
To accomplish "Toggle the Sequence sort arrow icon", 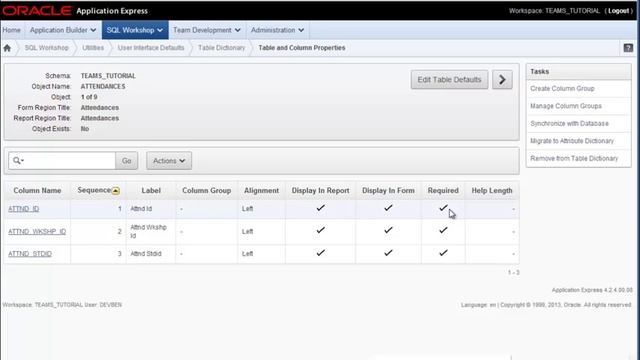I will point(116,191).
